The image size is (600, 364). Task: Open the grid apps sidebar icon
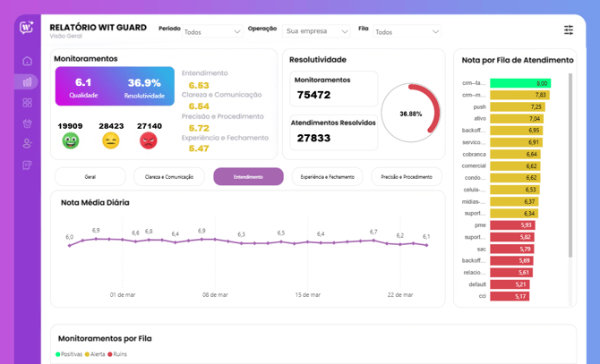pyautogui.click(x=27, y=103)
